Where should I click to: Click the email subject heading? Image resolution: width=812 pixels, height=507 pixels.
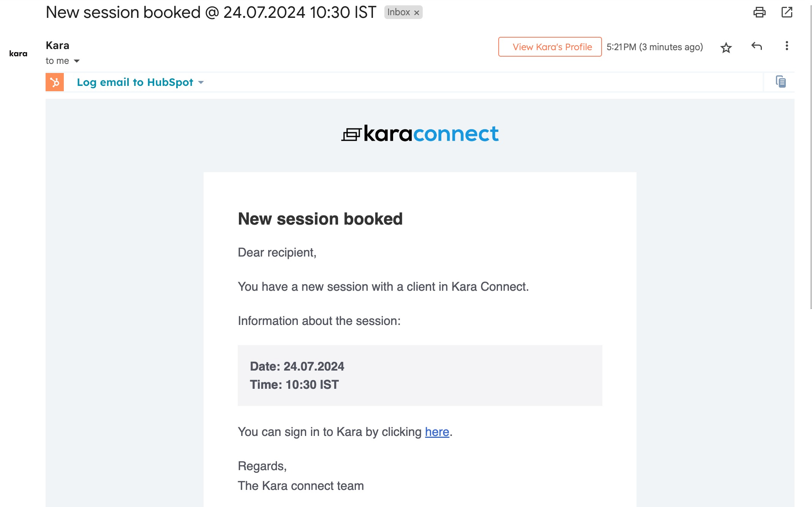[211, 13]
